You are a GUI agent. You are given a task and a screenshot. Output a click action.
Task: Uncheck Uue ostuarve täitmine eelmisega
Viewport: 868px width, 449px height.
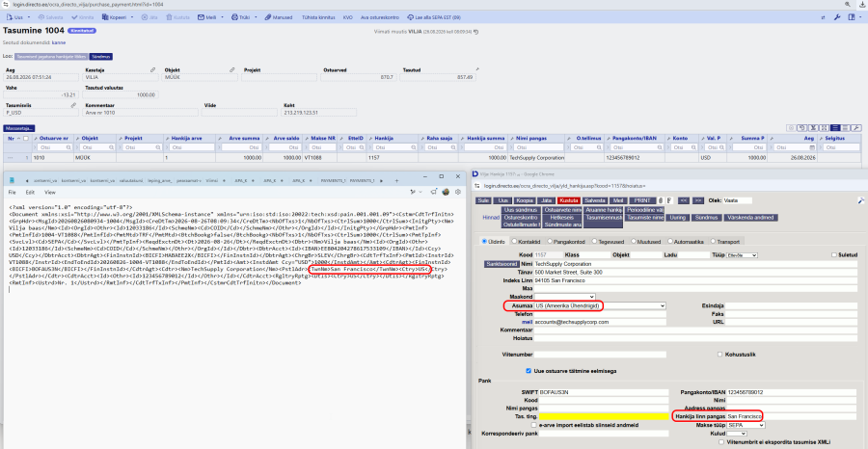coord(529,371)
